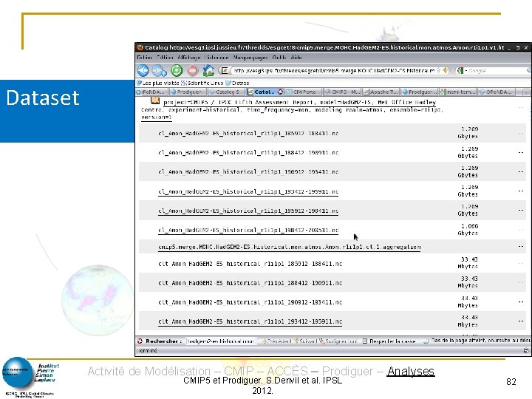Open the Home page icon
Screen dimensions: 532x399
(x=208, y=71)
